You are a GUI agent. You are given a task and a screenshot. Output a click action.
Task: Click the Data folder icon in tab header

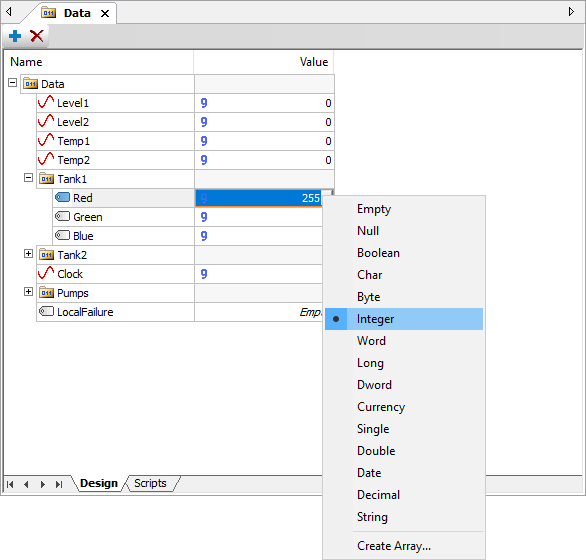[49, 13]
